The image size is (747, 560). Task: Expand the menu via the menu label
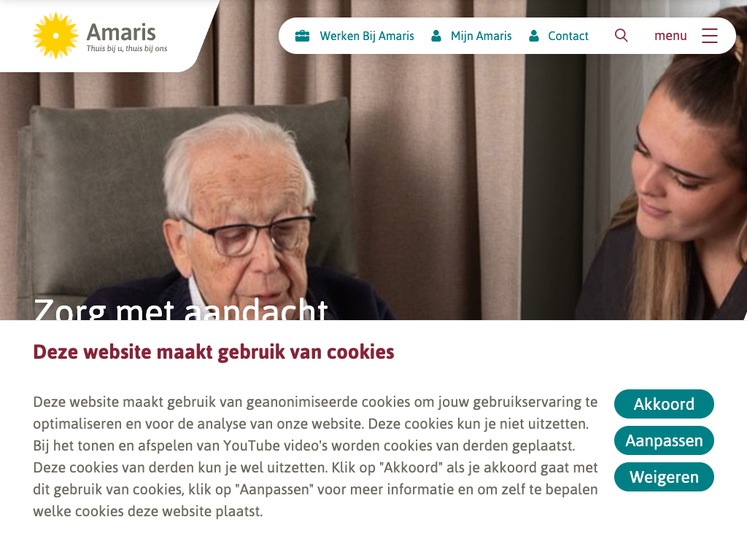[670, 36]
